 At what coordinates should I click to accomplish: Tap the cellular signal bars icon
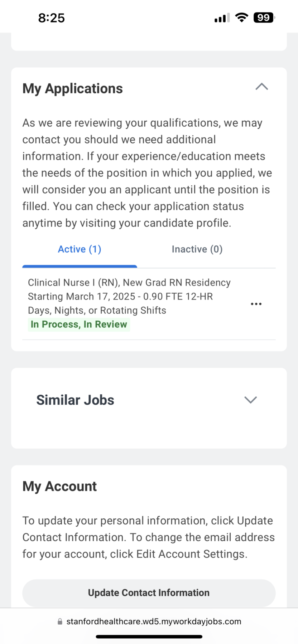click(222, 18)
